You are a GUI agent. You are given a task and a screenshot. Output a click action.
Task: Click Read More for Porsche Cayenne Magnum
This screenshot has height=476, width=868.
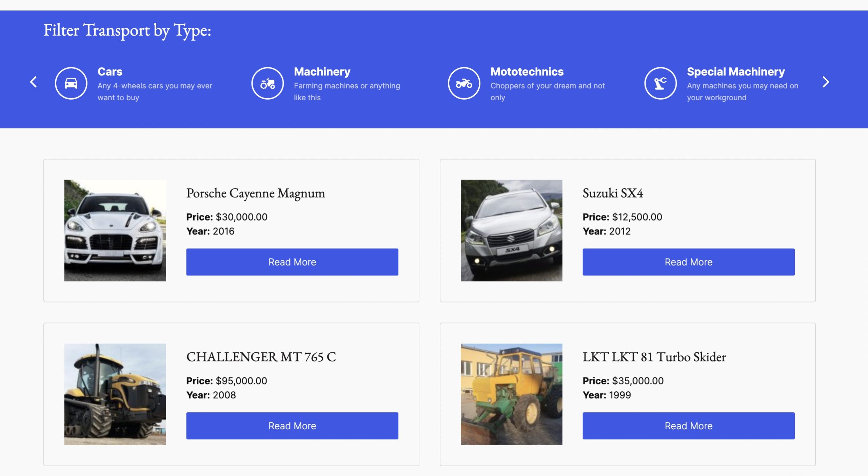pos(292,262)
